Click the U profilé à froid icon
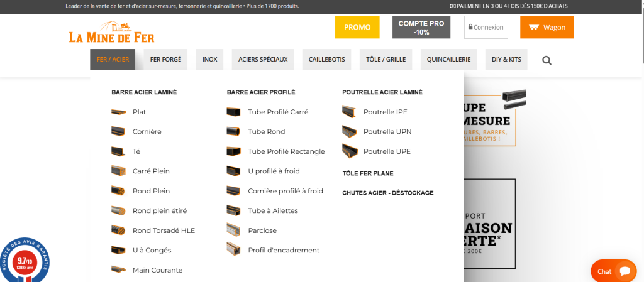This screenshot has width=644, height=282. [x=233, y=171]
